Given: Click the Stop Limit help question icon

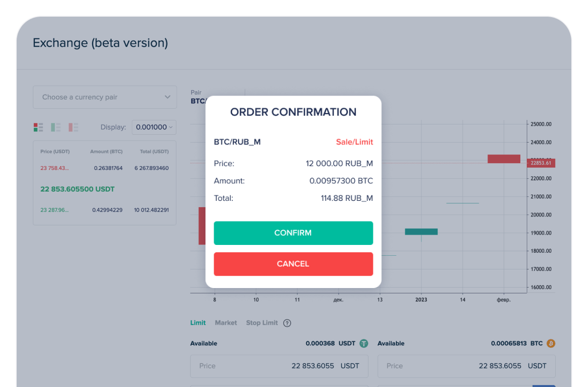Looking at the screenshot, I should (x=287, y=323).
